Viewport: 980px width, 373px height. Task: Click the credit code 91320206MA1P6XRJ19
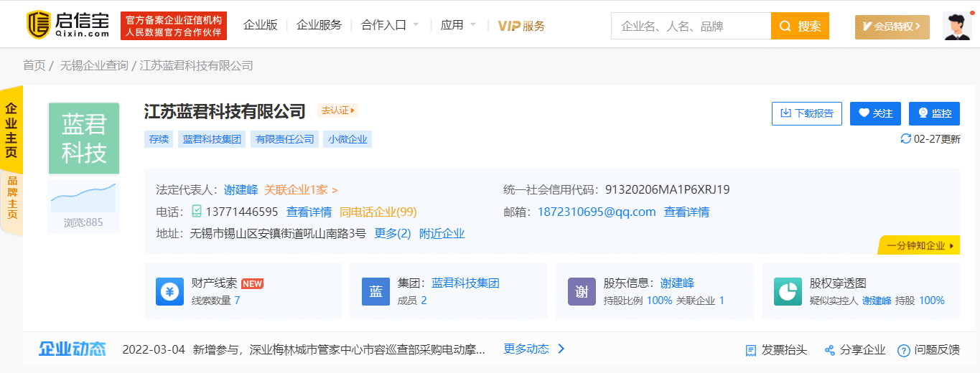668,190
